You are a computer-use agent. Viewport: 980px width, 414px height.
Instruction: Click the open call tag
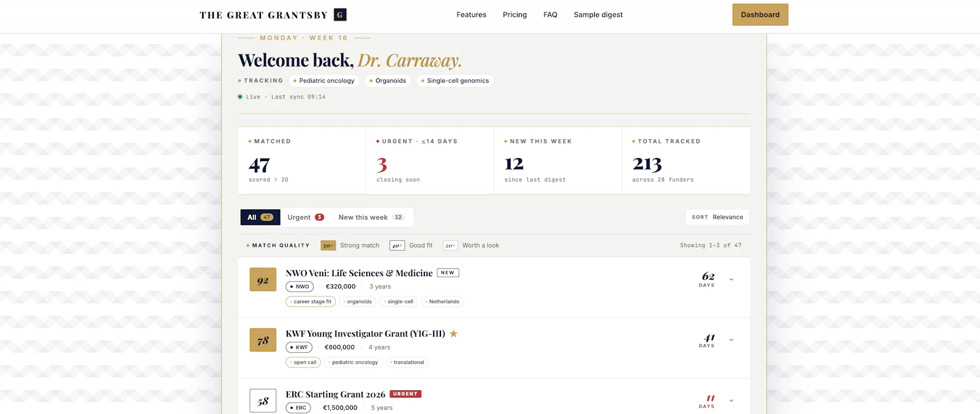point(303,362)
